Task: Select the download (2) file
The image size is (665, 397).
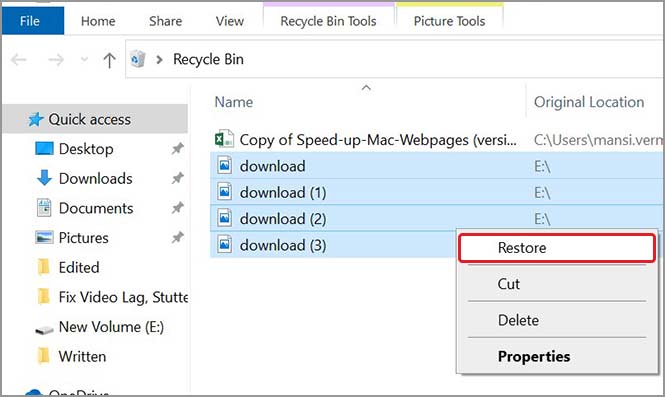Action: point(283,219)
